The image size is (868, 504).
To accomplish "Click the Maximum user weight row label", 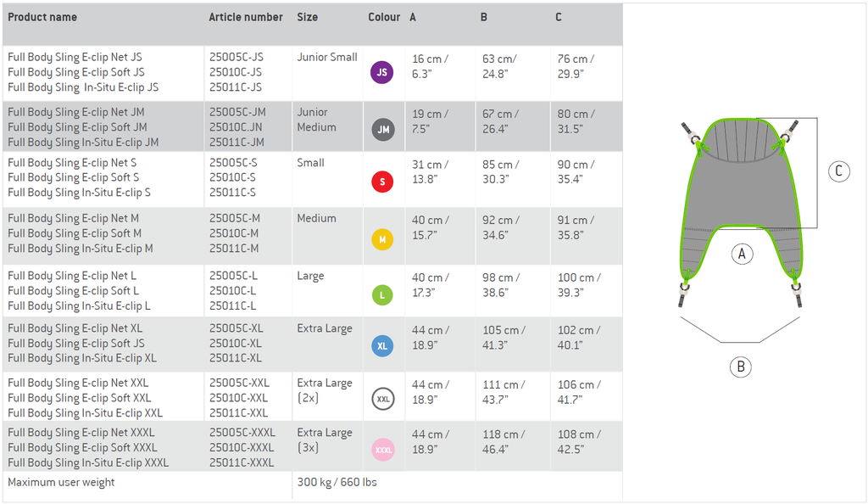I will [61, 483].
